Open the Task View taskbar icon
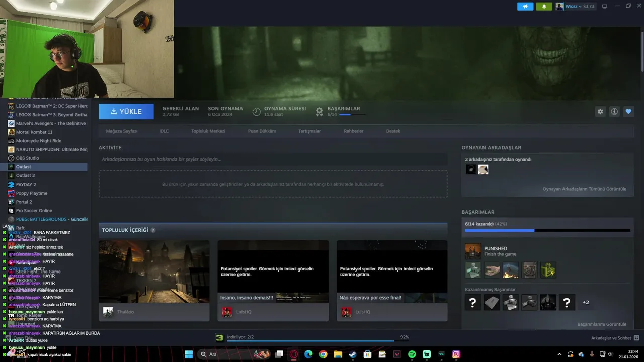Image resolution: width=644 pixels, height=362 pixels. [279, 354]
